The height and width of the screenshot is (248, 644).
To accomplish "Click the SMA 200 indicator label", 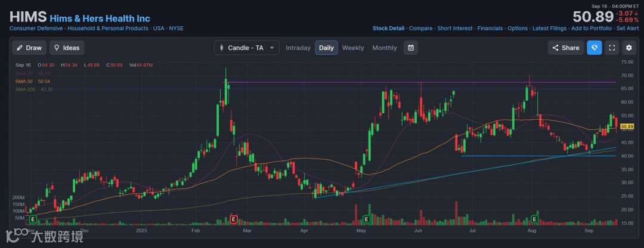I will pos(33,89).
